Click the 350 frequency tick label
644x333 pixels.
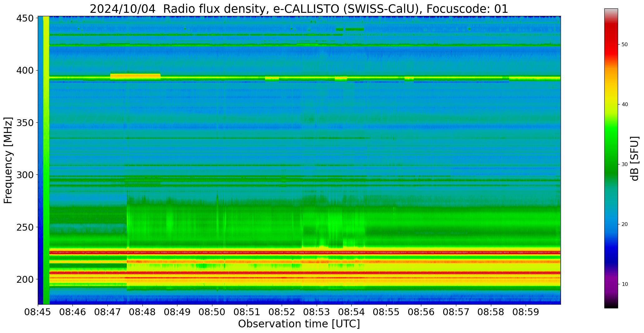point(25,123)
